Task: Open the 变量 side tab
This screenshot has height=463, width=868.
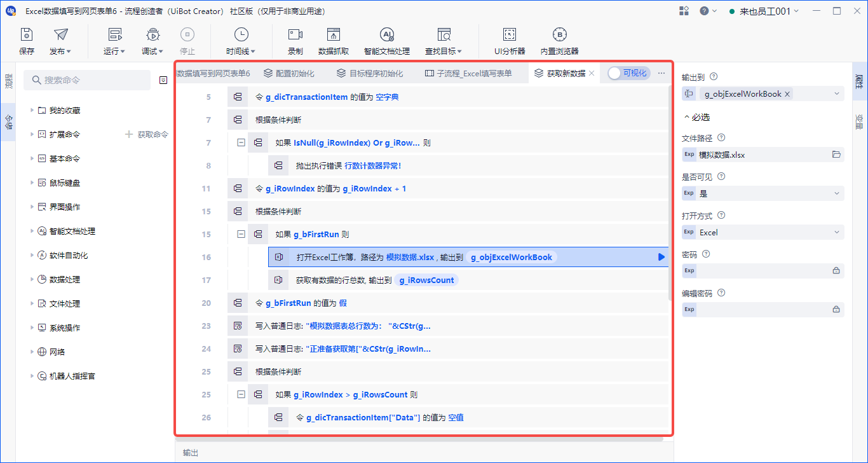Action: point(859,120)
